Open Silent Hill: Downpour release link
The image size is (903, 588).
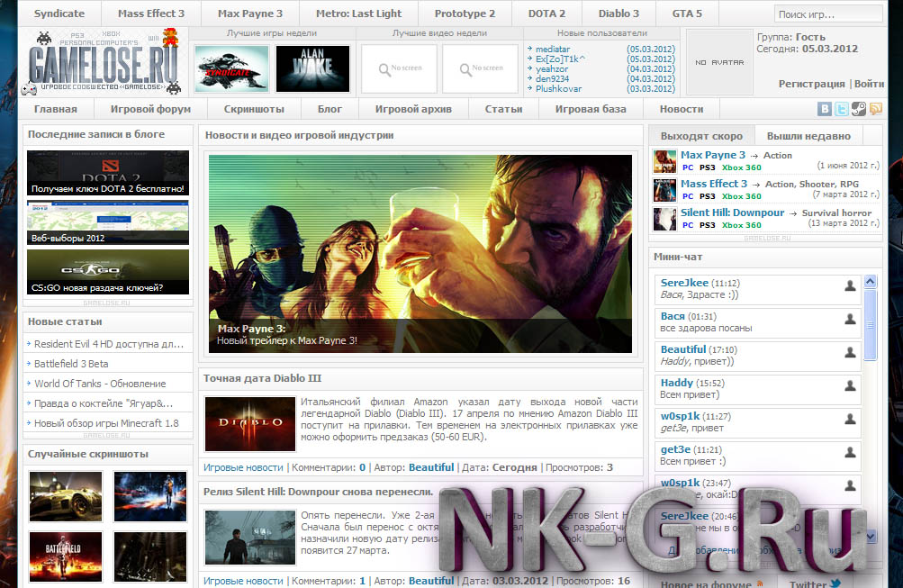732,213
